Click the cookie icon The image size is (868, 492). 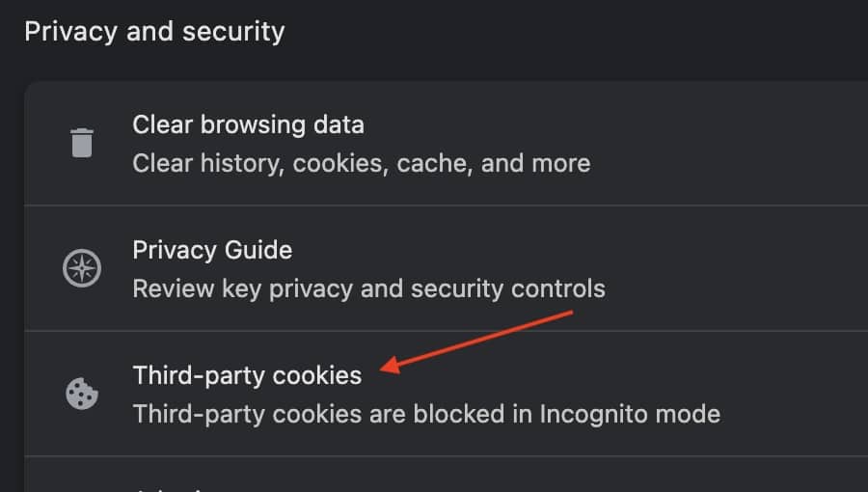pyautogui.click(x=82, y=394)
